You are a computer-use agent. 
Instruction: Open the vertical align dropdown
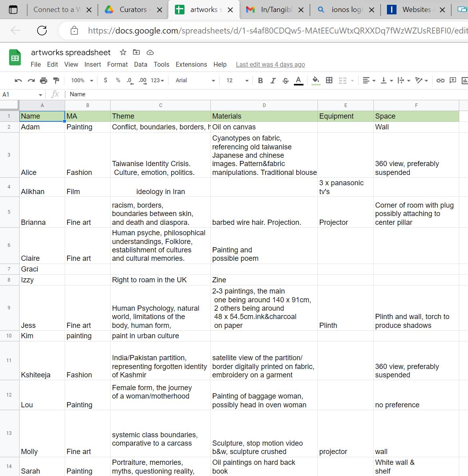[x=387, y=80]
